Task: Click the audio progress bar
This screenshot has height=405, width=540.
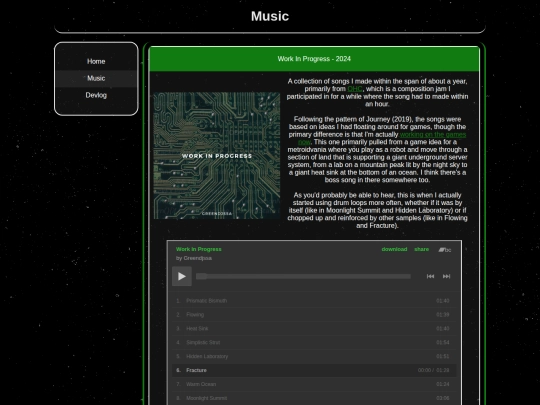Action: click(x=303, y=276)
